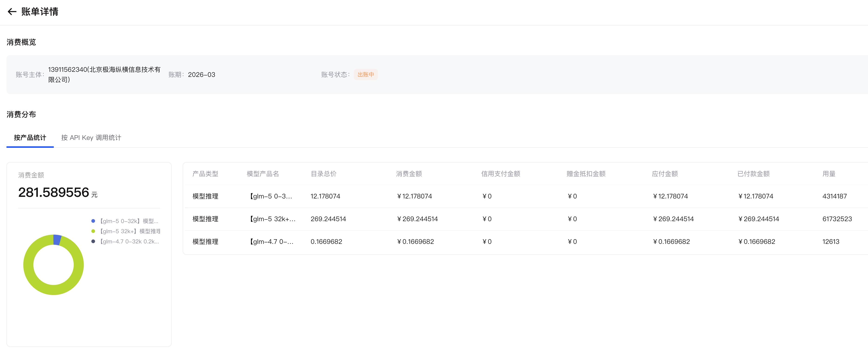This screenshot has width=868, height=352.
Task: Click blue slice of donut chart
Action: tap(57, 240)
